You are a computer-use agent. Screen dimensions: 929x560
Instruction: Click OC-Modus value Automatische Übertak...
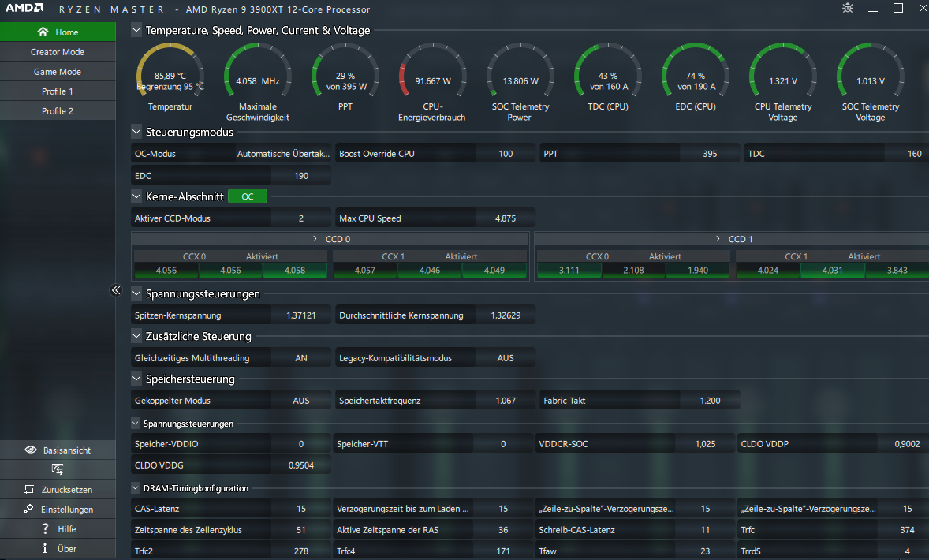(283, 154)
